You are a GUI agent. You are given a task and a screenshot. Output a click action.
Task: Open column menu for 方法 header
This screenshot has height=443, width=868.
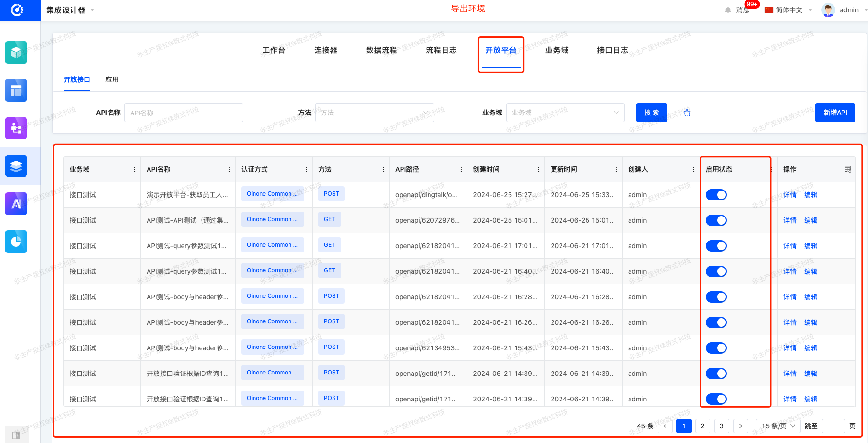coord(384,170)
